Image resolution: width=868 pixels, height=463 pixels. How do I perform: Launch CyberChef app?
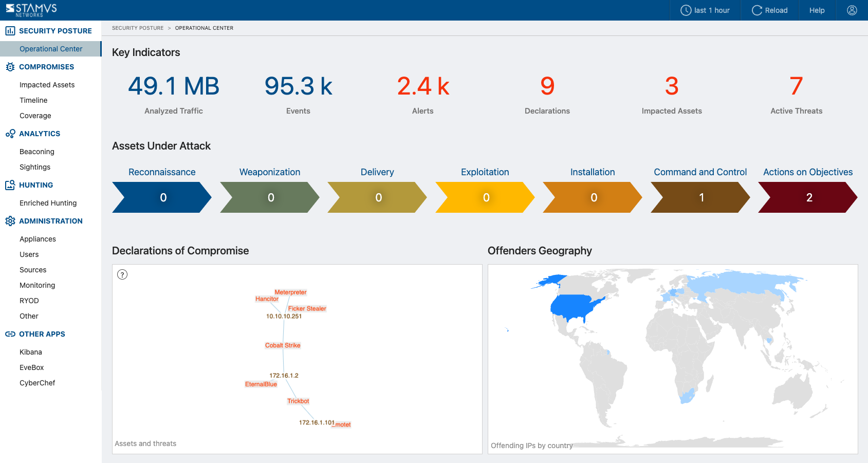point(37,383)
